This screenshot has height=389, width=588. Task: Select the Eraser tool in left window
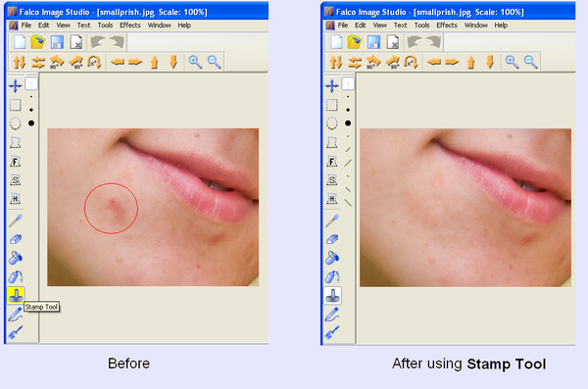(x=16, y=239)
